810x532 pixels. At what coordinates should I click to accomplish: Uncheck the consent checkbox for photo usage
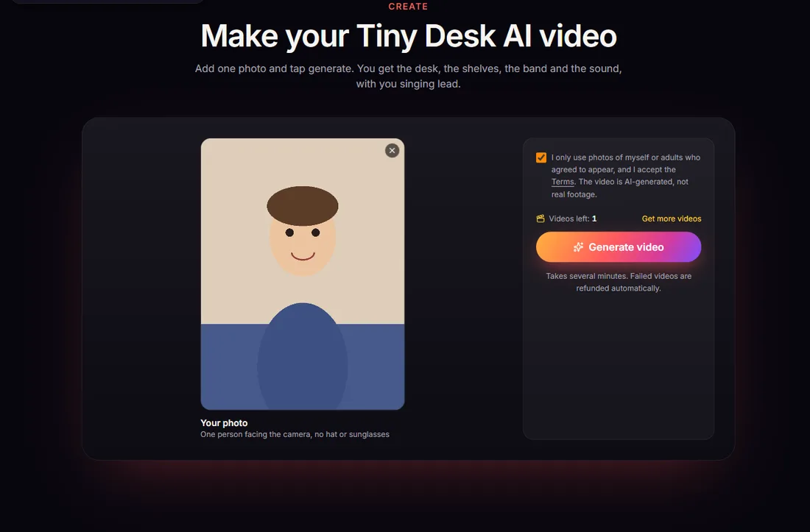click(x=541, y=157)
